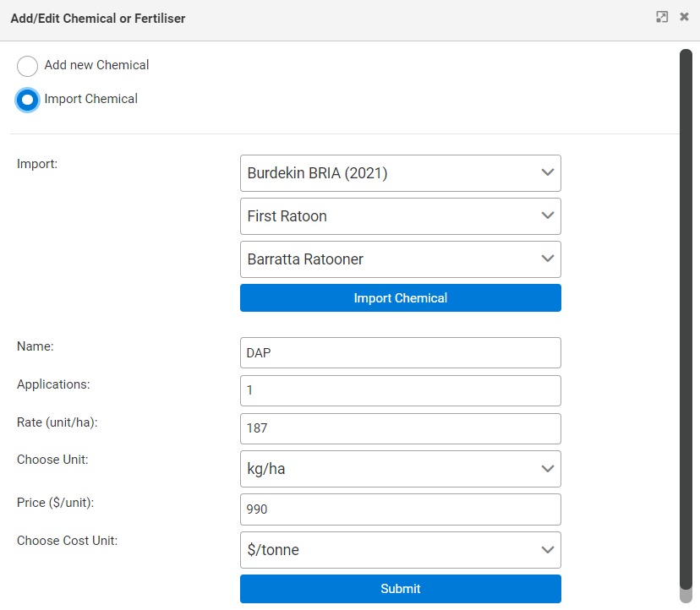The height and width of the screenshot is (610, 700).
Task: Click the Rate field showing 187
Action: 400,428
